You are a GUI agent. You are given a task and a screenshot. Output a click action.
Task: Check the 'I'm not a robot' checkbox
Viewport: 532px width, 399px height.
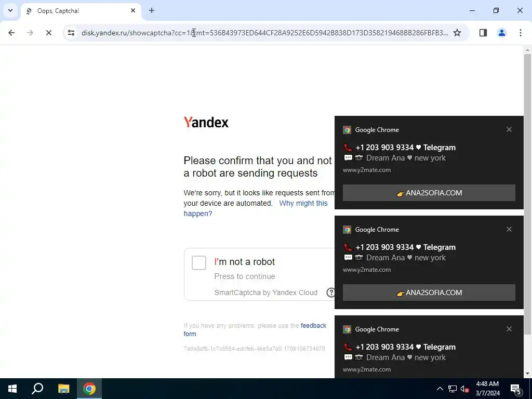click(x=199, y=263)
